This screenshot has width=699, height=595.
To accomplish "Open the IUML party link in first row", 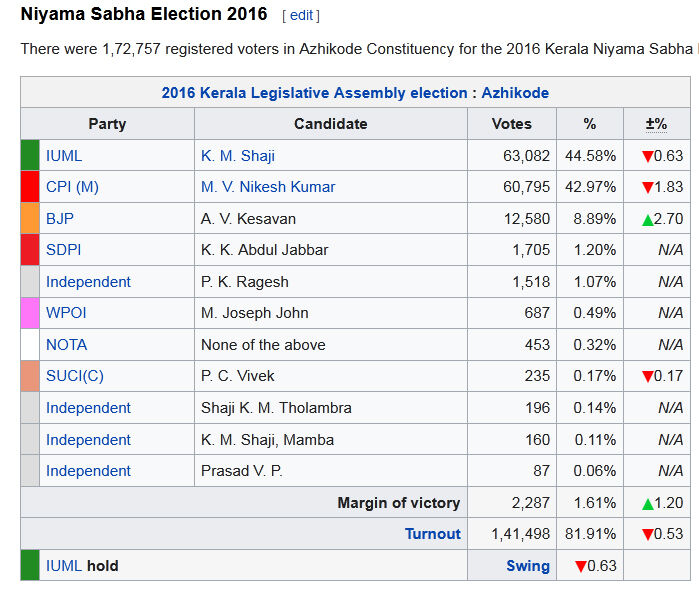I will pos(64,155).
